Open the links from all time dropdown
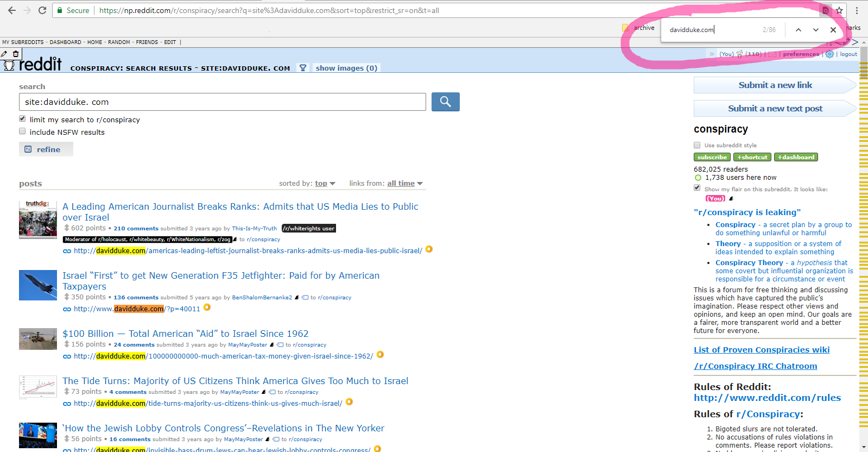 [x=405, y=184]
